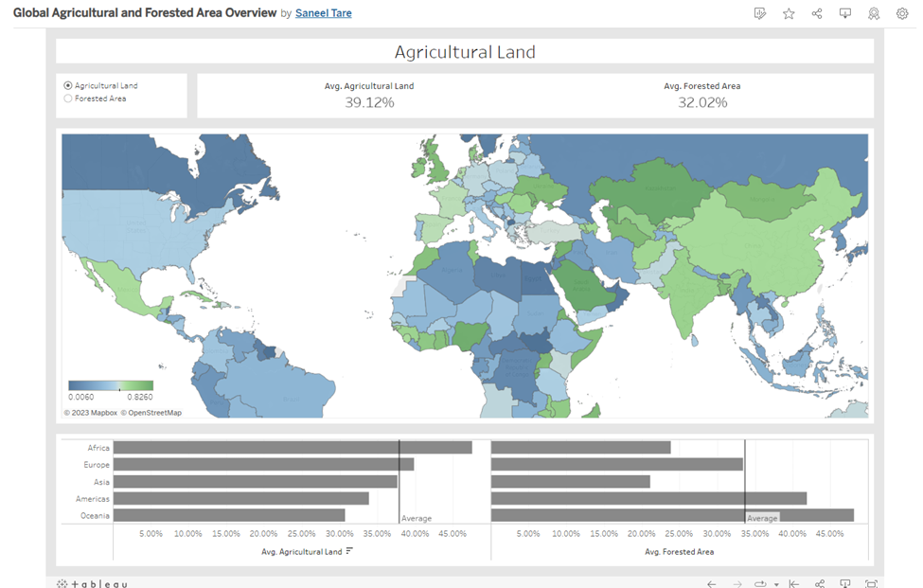This screenshot has width=923, height=588.
Task: Undo the last action with the left arrow
Action: pyautogui.click(x=712, y=583)
